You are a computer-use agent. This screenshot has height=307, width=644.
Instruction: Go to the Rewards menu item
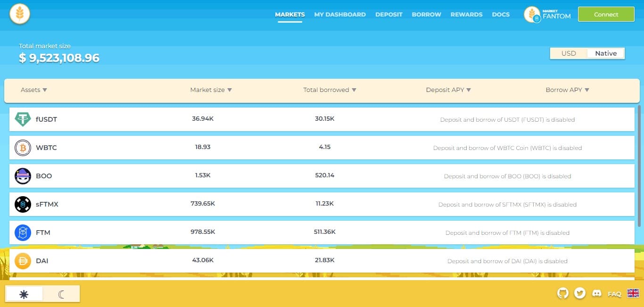point(466,15)
